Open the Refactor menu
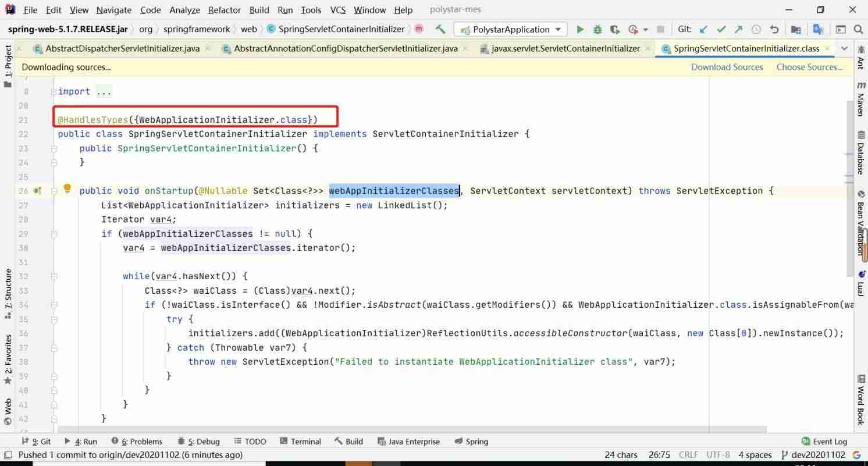 (x=225, y=10)
